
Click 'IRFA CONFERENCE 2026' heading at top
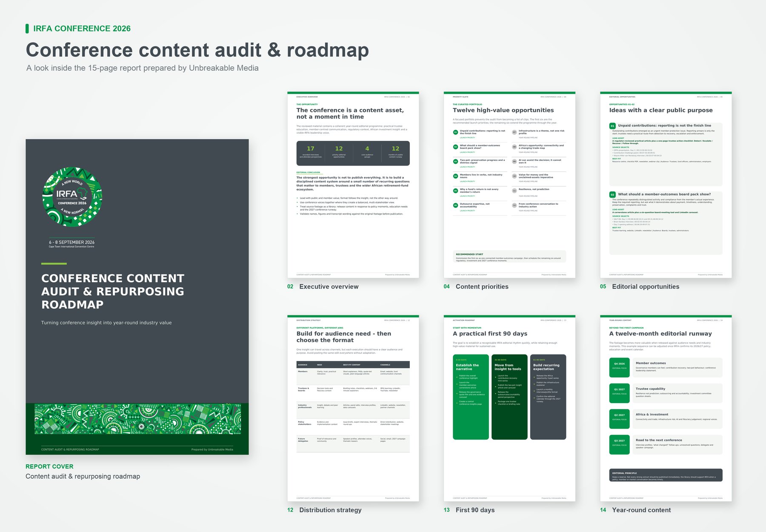[82, 29]
